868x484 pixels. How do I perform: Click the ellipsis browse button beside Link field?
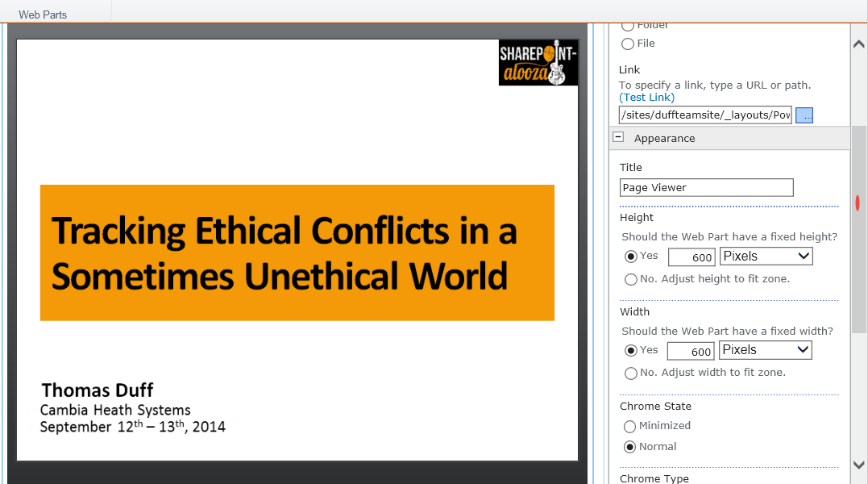[x=804, y=115]
